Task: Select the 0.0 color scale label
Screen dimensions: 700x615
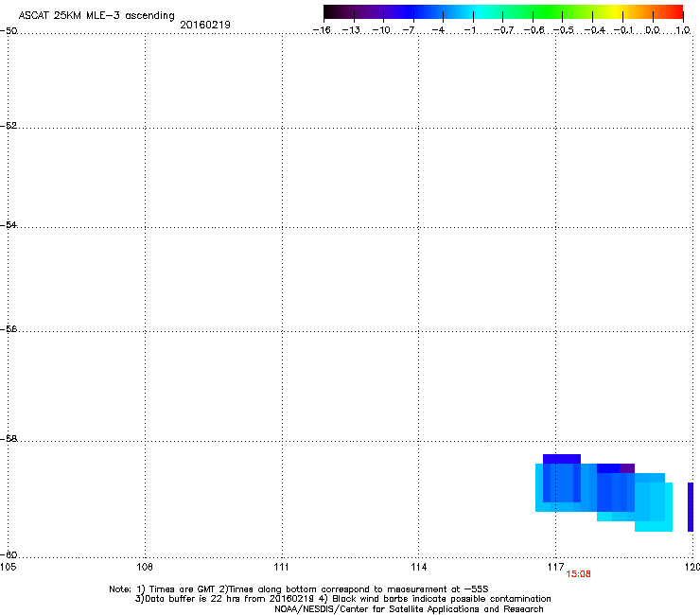Action: click(653, 30)
